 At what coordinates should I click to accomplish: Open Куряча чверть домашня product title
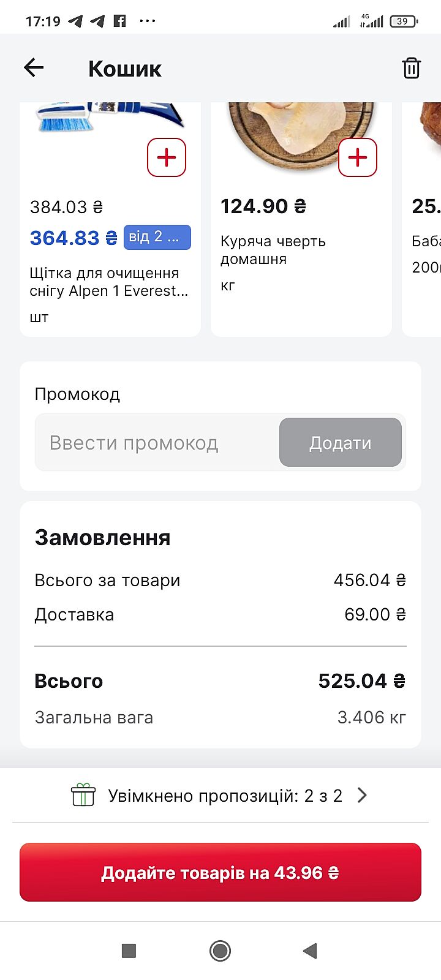pyautogui.click(x=273, y=250)
